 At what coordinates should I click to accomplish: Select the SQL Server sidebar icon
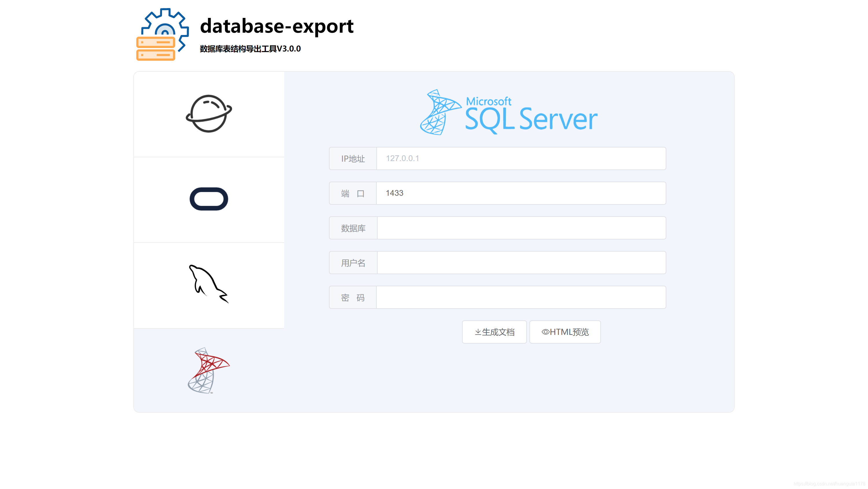pyautogui.click(x=209, y=370)
